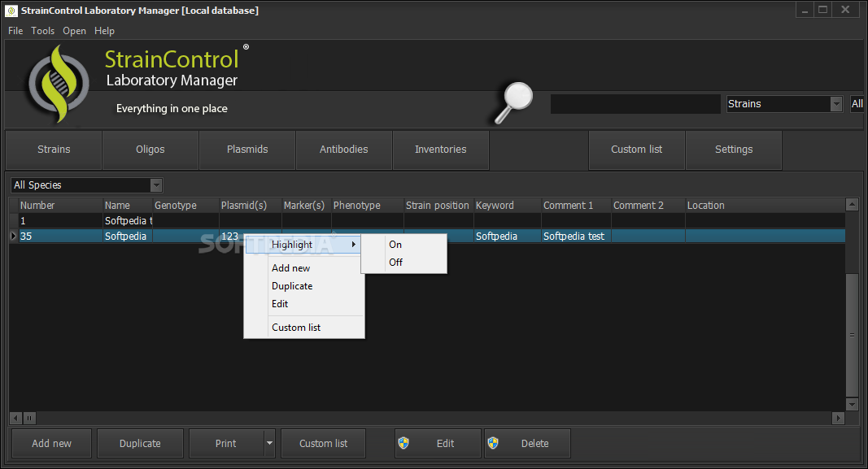The image size is (868, 469).
Task: Sort by the Comment 2 column header
Action: [648, 205]
